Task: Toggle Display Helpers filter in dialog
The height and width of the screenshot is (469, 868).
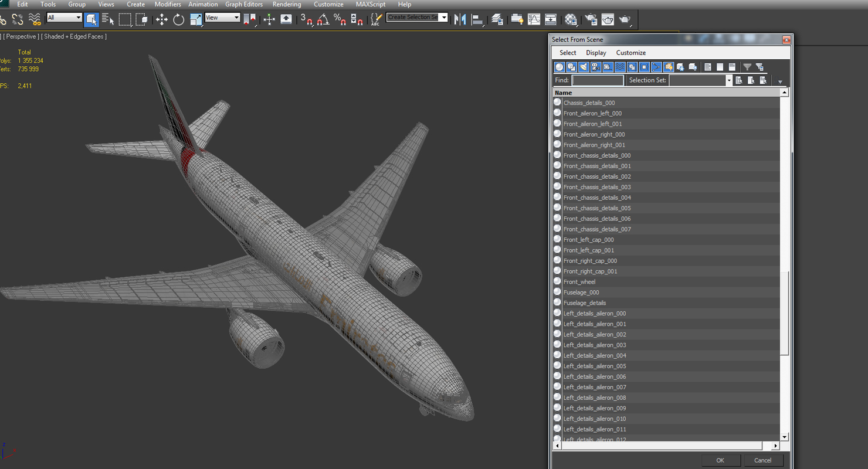Action: pyautogui.click(x=608, y=67)
